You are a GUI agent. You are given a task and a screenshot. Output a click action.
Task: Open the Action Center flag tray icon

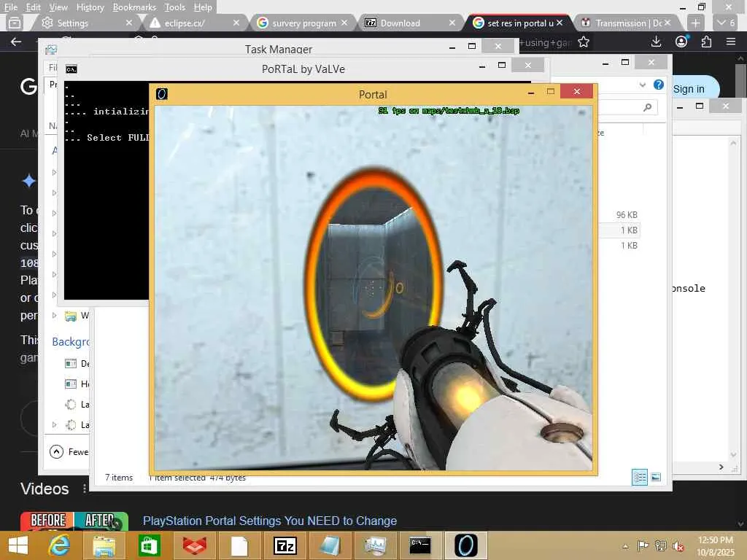point(643,545)
